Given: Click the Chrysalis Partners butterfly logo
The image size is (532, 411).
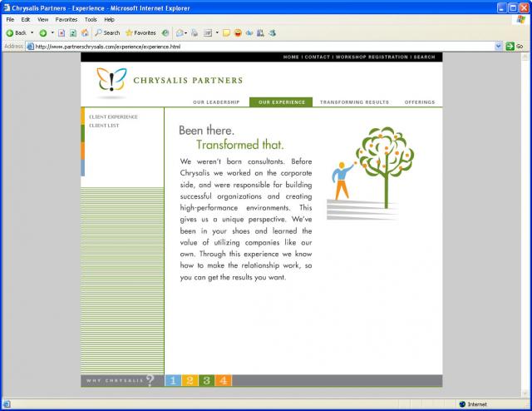Looking at the screenshot, I should (111, 80).
